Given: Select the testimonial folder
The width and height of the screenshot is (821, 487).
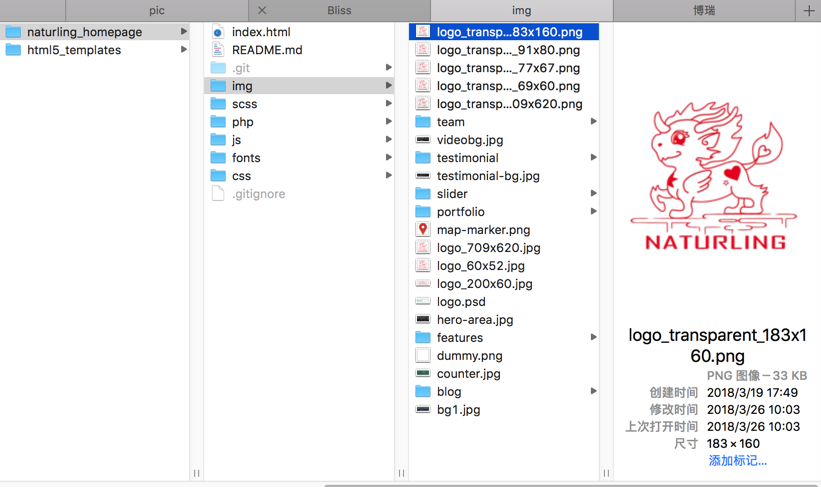Looking at the screenshot, I should [x=504, y=158].
